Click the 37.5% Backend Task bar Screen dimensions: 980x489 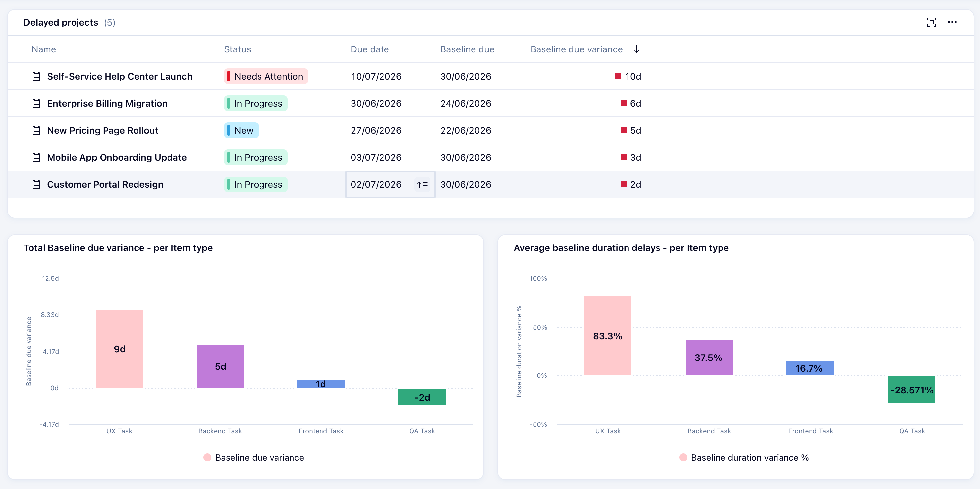click(709, 358)
